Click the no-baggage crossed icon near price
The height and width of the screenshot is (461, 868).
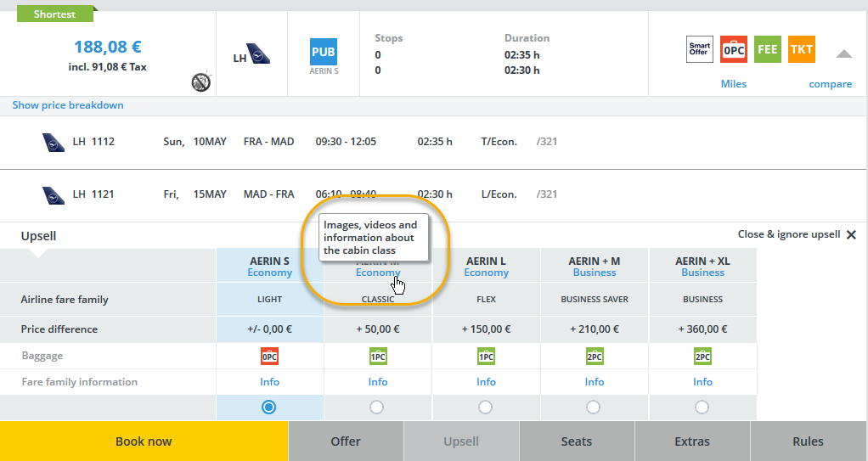[x=200, y=82]
